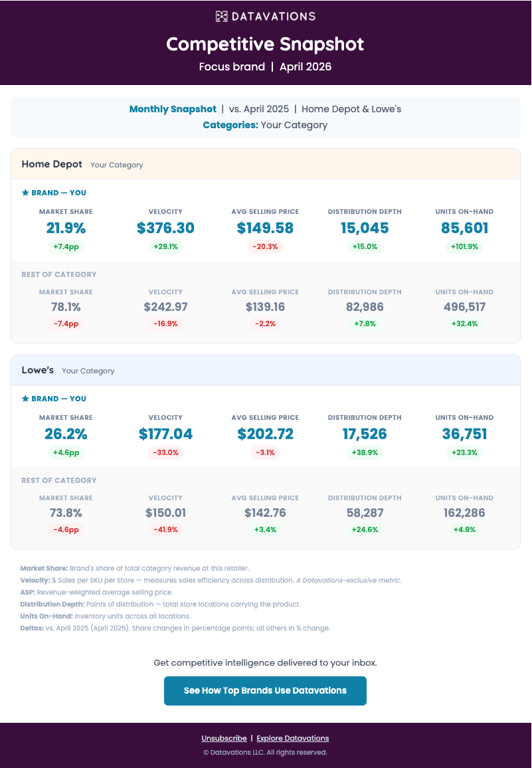Click the copyright Datavations LLC notice
This screenshot has height=768, width=532.
(x=265, y=752)
